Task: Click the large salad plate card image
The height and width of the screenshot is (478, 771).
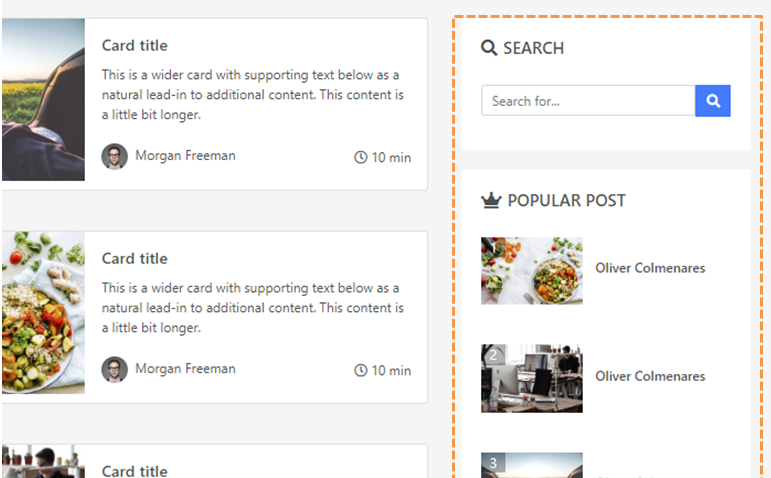Action: point(43,313)
